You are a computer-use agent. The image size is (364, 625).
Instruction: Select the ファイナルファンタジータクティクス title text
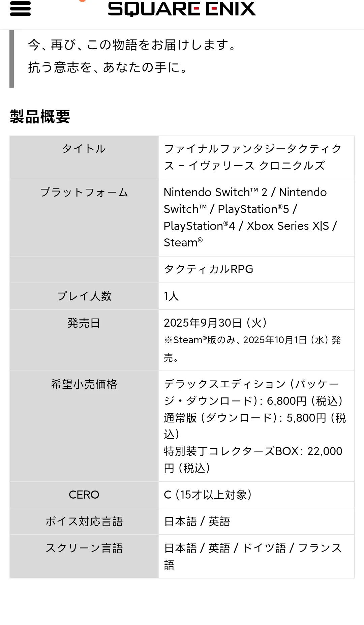[x=253, y=157]
